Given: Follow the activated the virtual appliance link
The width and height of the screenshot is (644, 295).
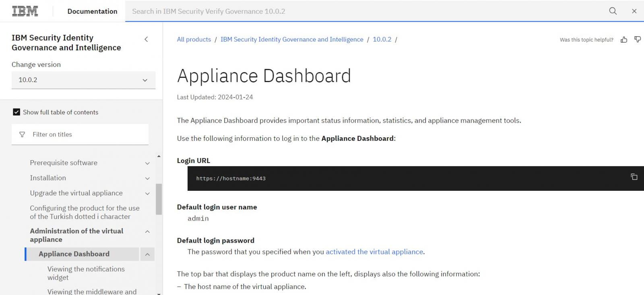Looking at the screenshot, I should pyautogui.click(x=374, y=252).
